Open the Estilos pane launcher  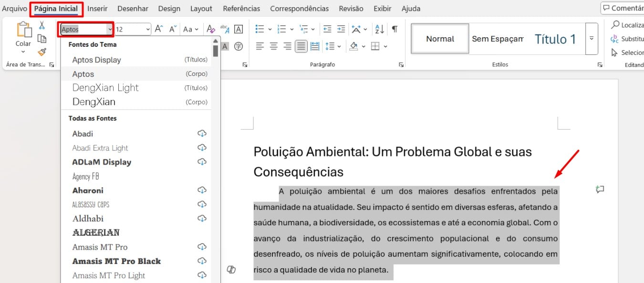pos(600,64)
